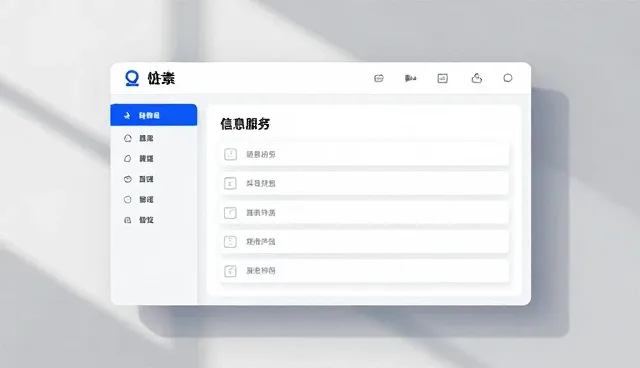Click the icon of the third list row under 信息服务

tap(230, 213)
